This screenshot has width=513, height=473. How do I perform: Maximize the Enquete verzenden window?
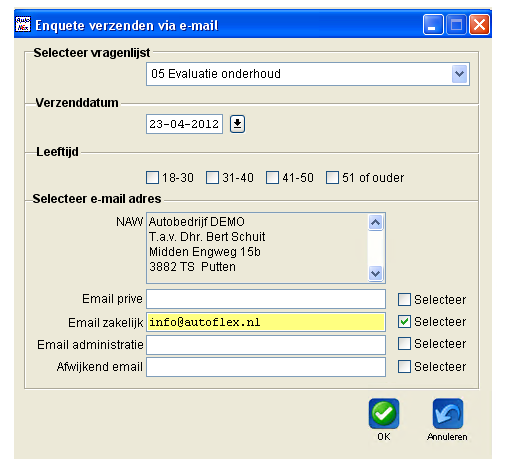(456, 25)
